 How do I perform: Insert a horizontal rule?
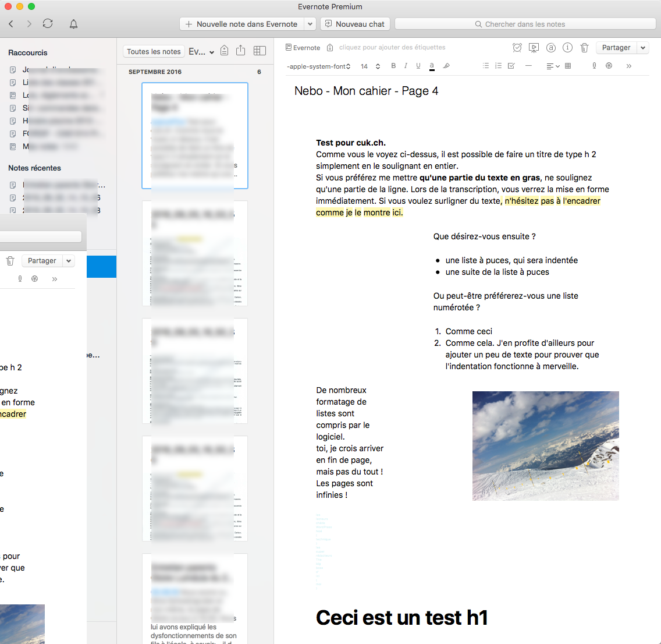pyautogui.click(x=529, y=66)
